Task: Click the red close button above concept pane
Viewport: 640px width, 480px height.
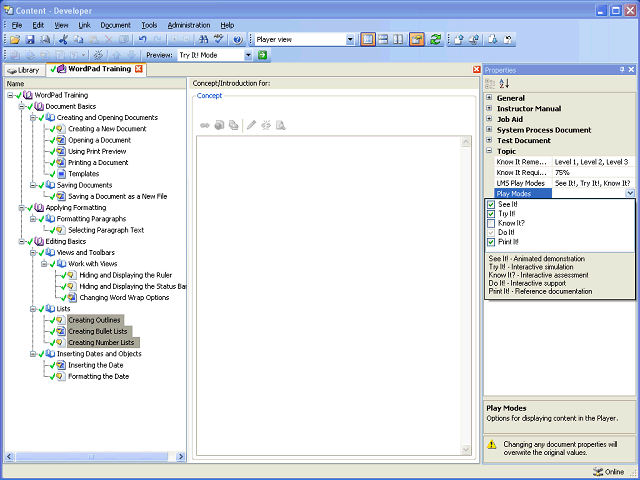Action: pos(476,69)
